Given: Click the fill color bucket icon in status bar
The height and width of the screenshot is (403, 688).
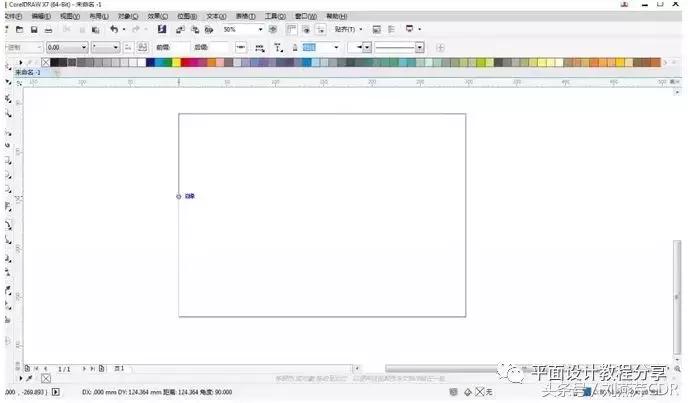Looking at the screenshot, I should click(x=468, y=392).
